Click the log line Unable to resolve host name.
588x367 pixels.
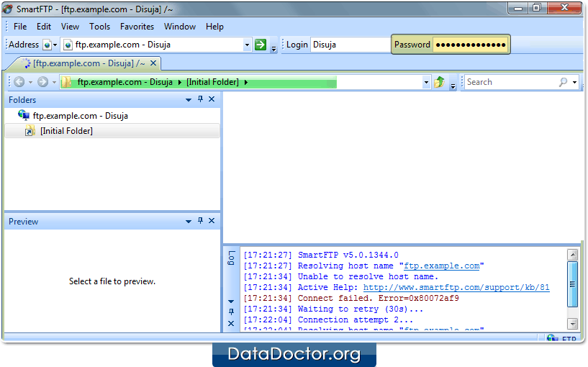tap(340, 276)
